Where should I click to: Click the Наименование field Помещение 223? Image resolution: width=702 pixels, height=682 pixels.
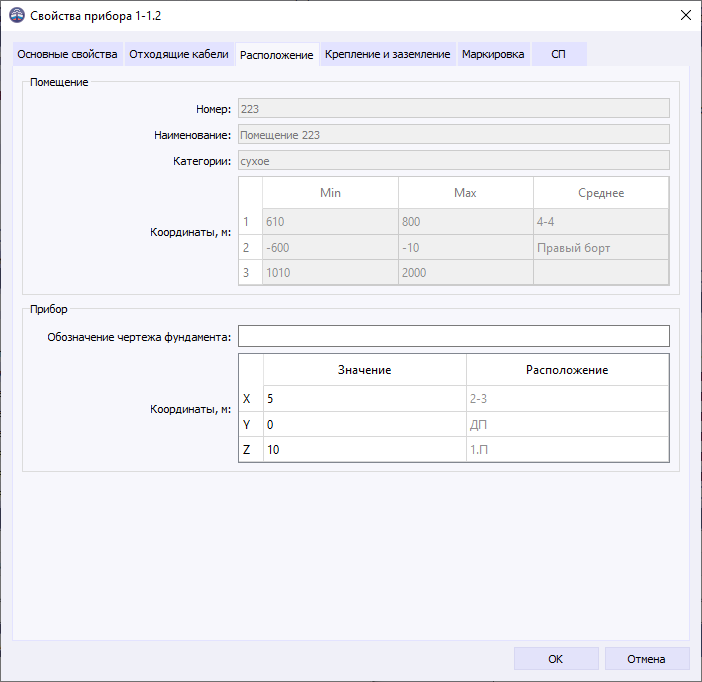[454, 135]
